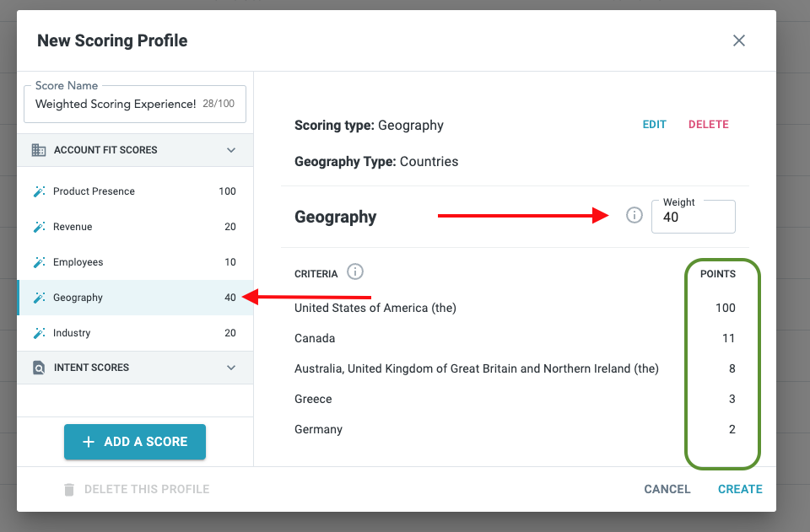This screenshot has width=810, height=532.
Task: Click the Account Fit Scores building icon
Action: point(39,150)
